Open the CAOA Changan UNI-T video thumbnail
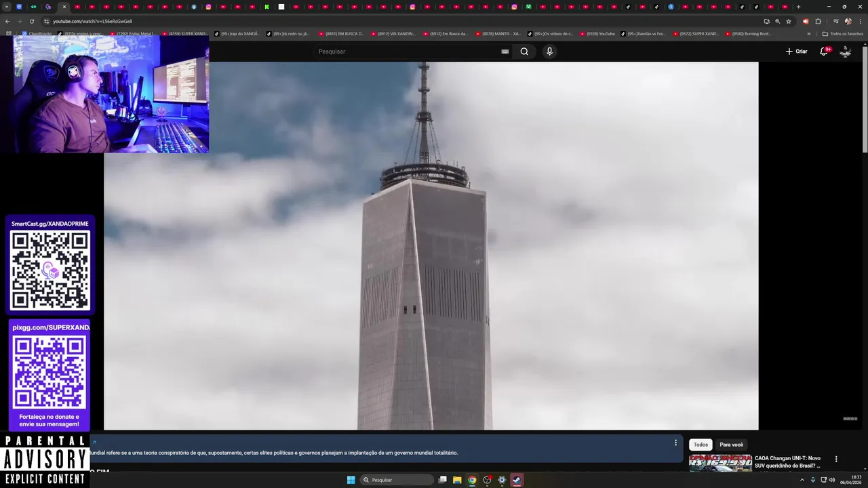This screenshot has width=868, height=488. 720,463
